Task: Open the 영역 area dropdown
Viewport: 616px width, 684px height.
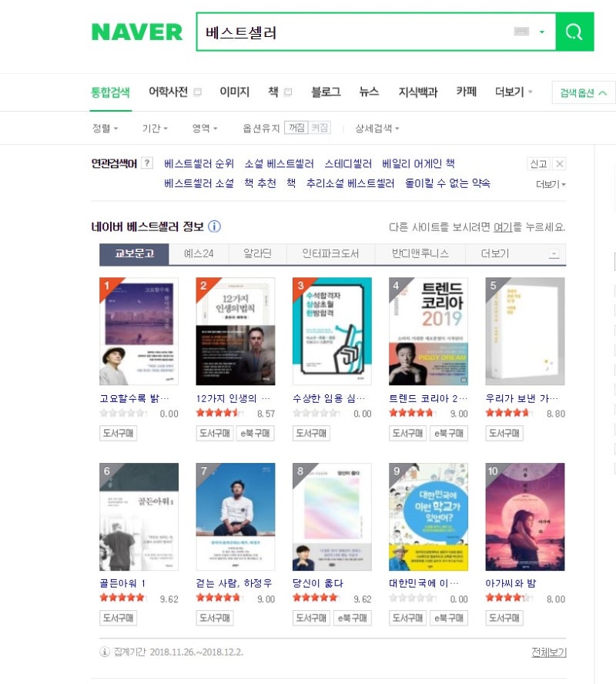Action: (x=205, y=128)
